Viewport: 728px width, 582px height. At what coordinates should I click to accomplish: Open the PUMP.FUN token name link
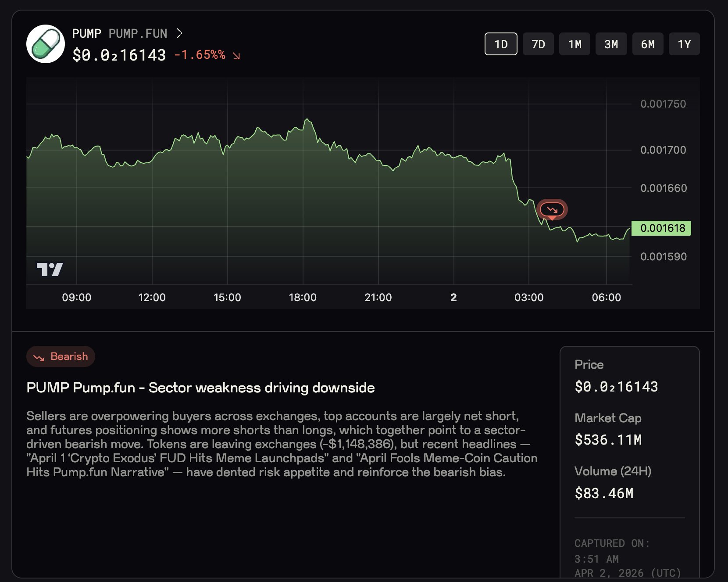click(138, 33)
